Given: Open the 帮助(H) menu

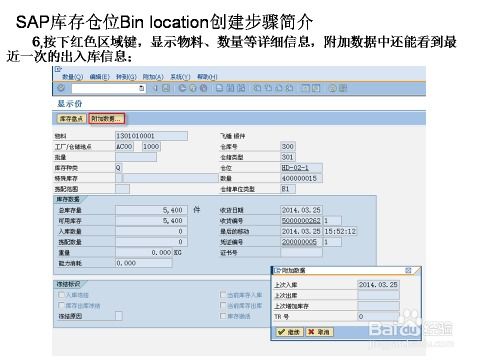Looking at the screenshot, I should (x=207, y=77).
